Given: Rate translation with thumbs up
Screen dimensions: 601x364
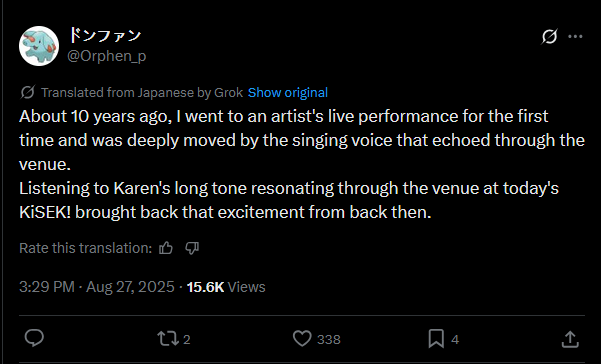Looking at the screenshot, I should coord(166,248).
